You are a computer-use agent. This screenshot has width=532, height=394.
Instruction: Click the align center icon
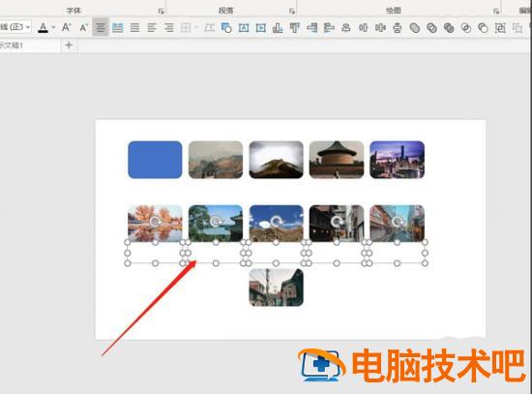coord(346,27)
